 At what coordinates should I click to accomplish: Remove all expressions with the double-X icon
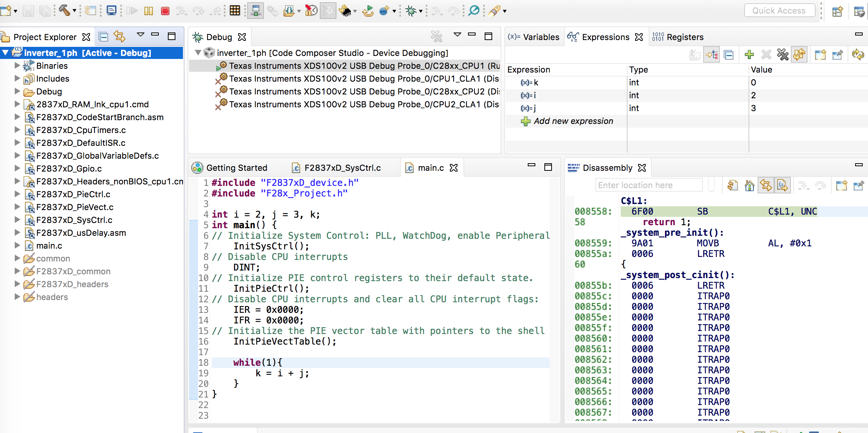783,54
